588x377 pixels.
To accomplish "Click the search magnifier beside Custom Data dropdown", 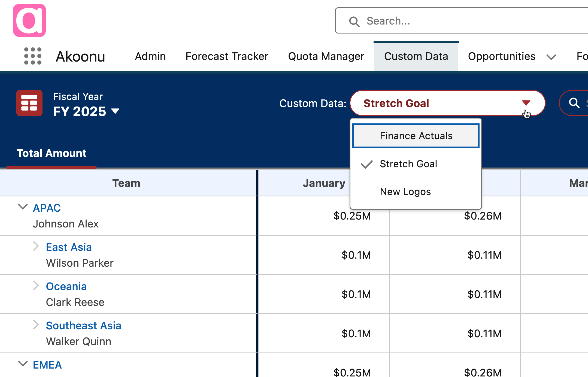I will click(574, 103).
